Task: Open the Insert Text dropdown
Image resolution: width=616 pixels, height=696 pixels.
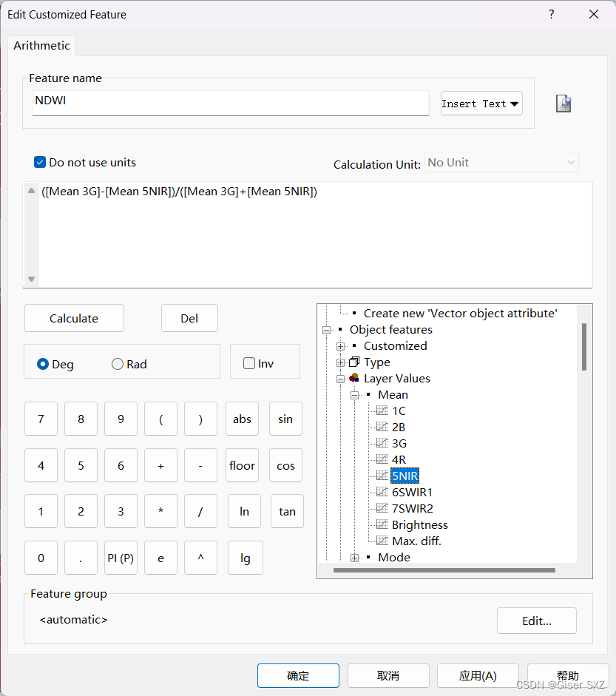Action: tap(481, 104)
